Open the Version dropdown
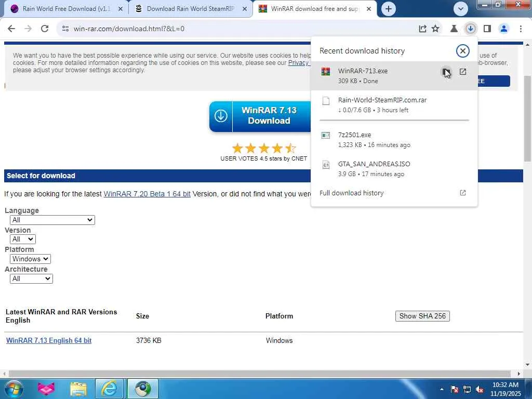The image size is (532, 399). coord(23,239)
